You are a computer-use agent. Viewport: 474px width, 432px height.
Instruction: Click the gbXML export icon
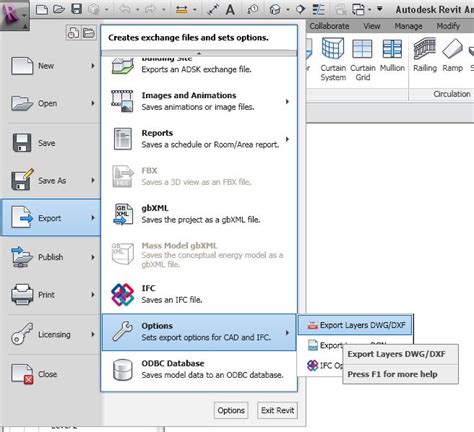point(123,214)
